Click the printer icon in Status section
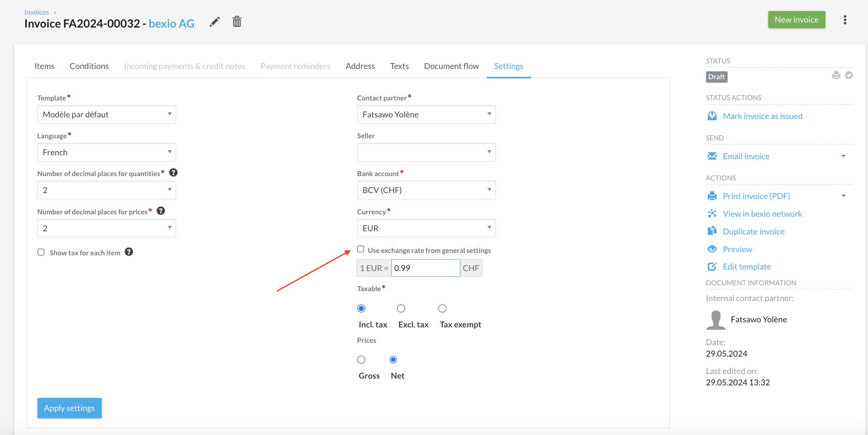 click(x=836, y=75)
